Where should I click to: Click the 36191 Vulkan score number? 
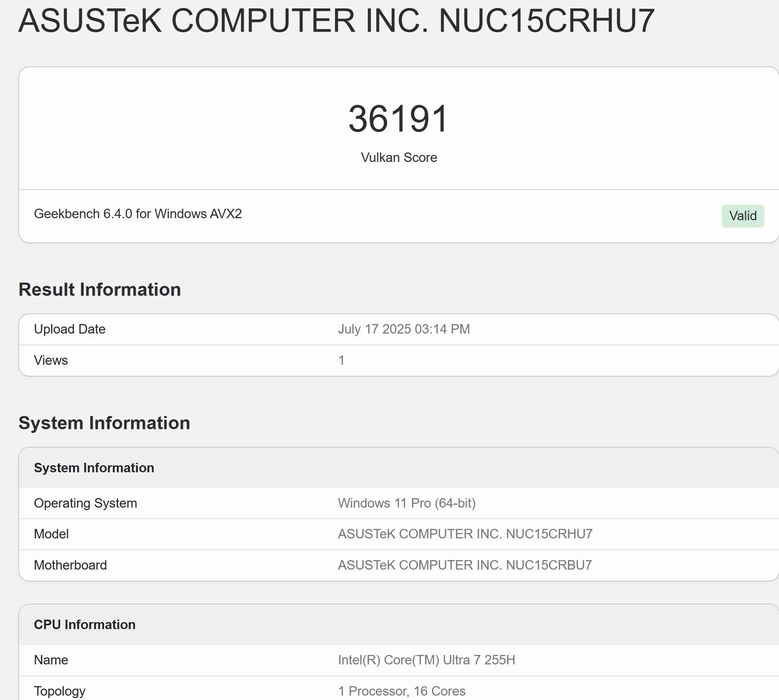pos(398,118)
